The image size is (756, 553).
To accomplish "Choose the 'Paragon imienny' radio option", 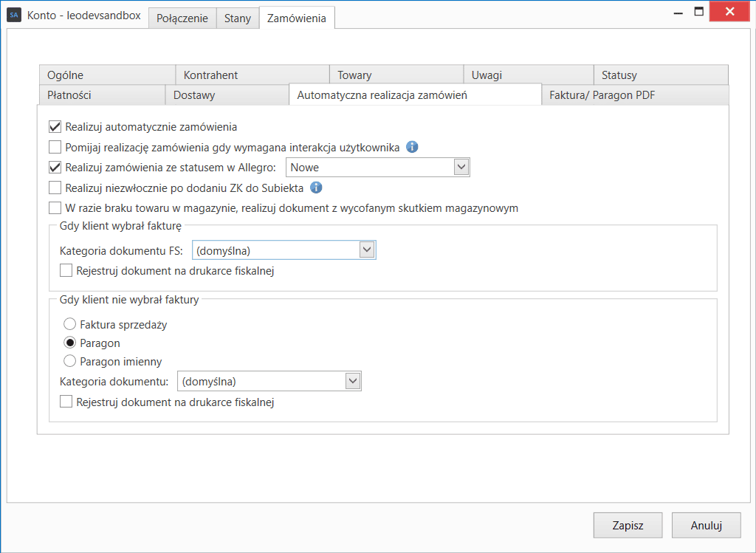I will [70, 361].
